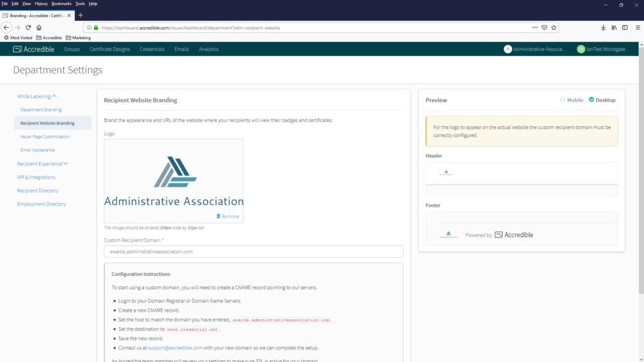
Task: Go to Certificate Designs
Action: coord(109,49)
